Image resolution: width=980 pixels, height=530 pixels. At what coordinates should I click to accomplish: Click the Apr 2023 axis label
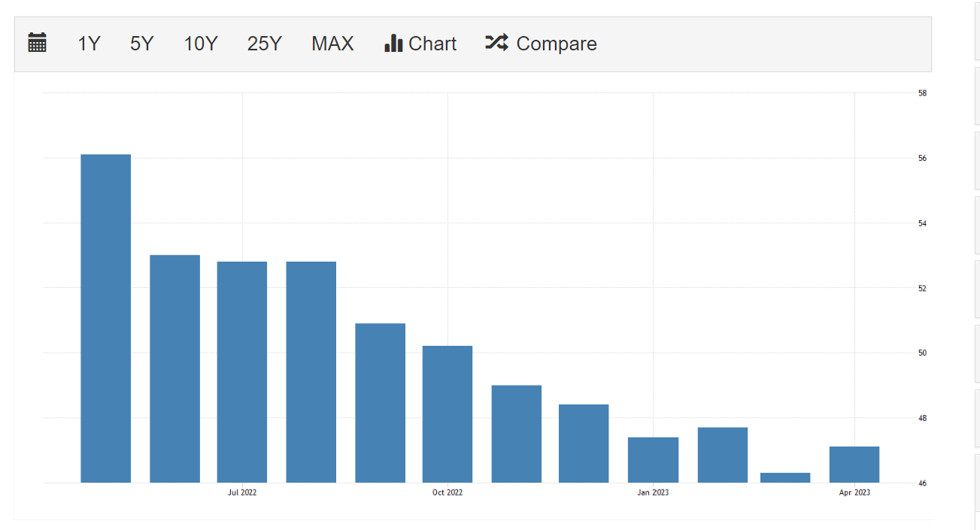click(x=854, y=492)
